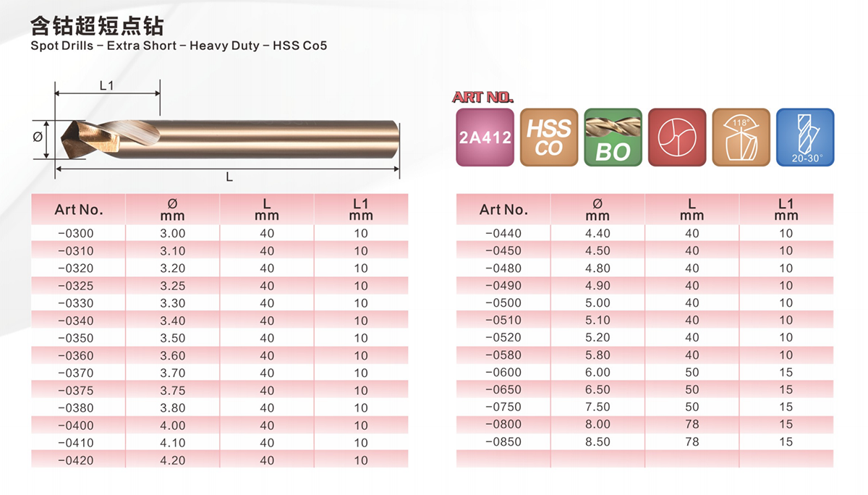Select article number -0490

point(503,285)
